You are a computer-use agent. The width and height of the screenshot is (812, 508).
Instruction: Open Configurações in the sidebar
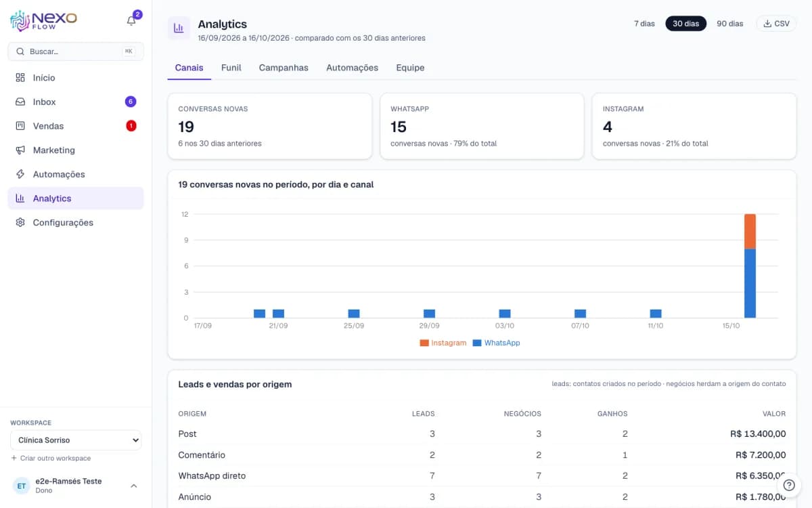point(76,222)
